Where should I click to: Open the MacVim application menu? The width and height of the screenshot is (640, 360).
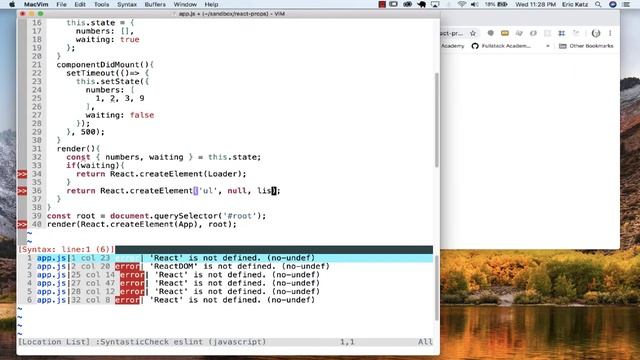click(36, 4)
